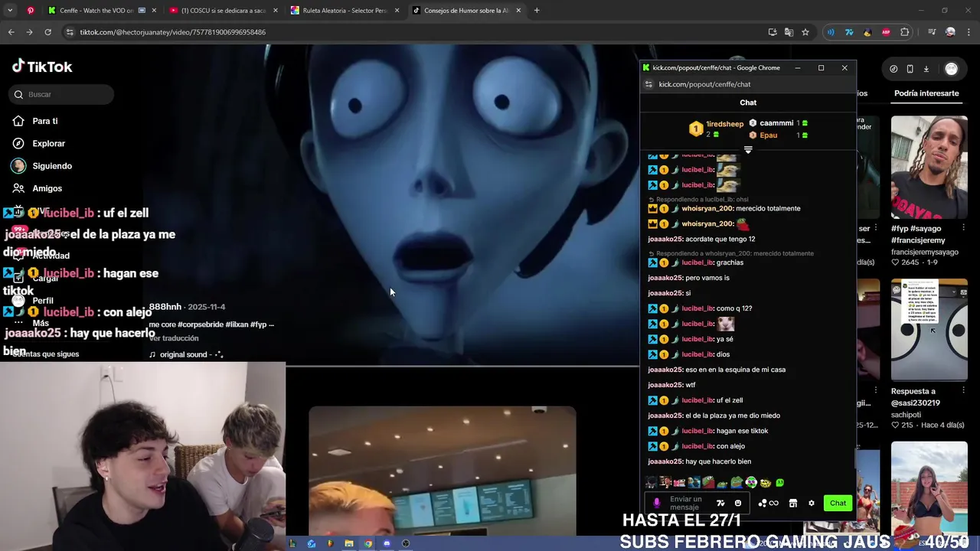Viewport: 980px width, 551px height.
Task: Open the Chrome extensions puzzle menu
Action: coord(905,32)
